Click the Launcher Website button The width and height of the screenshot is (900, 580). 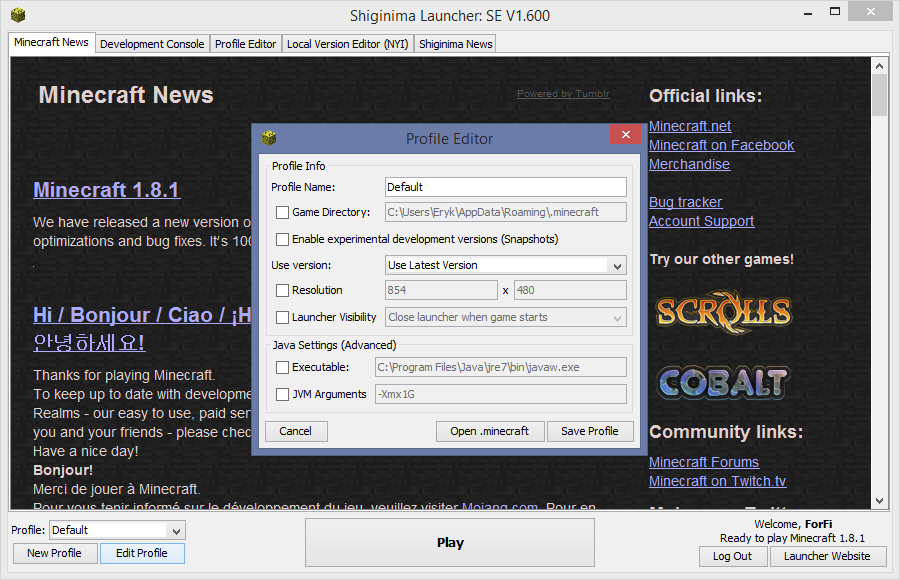(827, 556)
